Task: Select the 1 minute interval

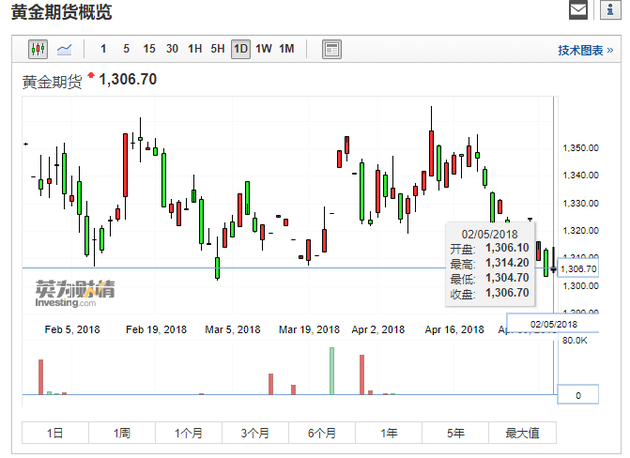Action: (x=103, y=49)
